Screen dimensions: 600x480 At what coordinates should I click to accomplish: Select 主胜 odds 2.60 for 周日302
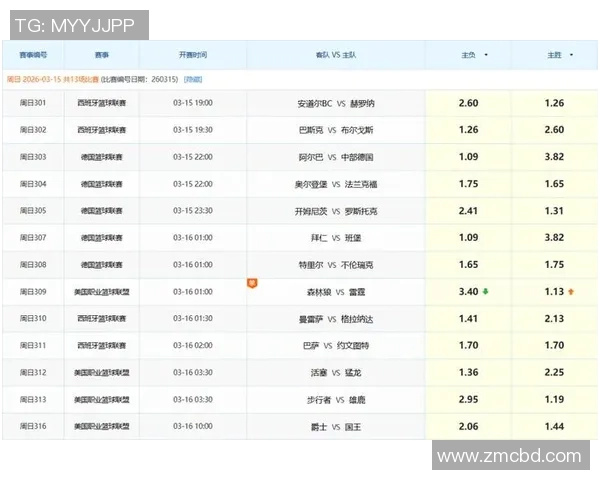554,130
